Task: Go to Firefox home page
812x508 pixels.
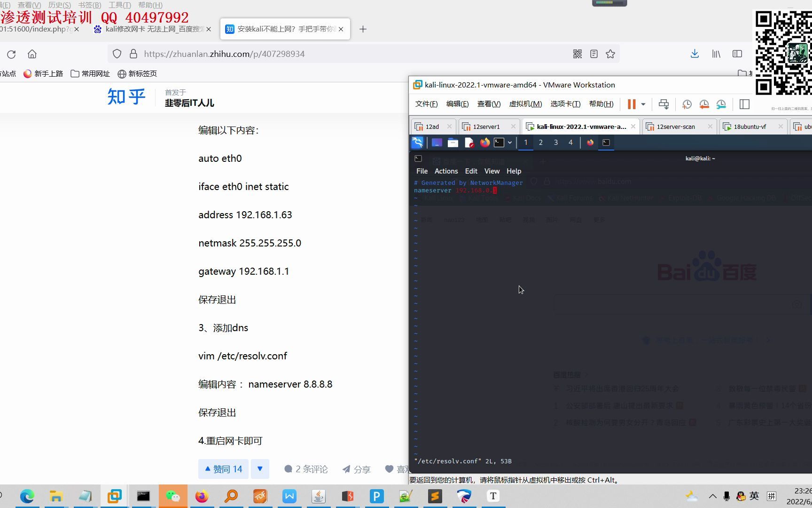Action: (32, 54)
